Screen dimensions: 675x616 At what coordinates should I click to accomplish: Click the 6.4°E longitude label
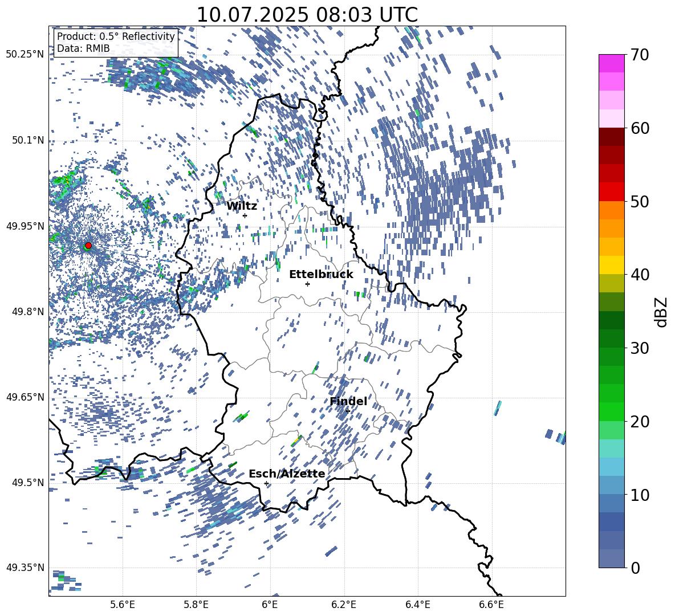pos(417,605)
